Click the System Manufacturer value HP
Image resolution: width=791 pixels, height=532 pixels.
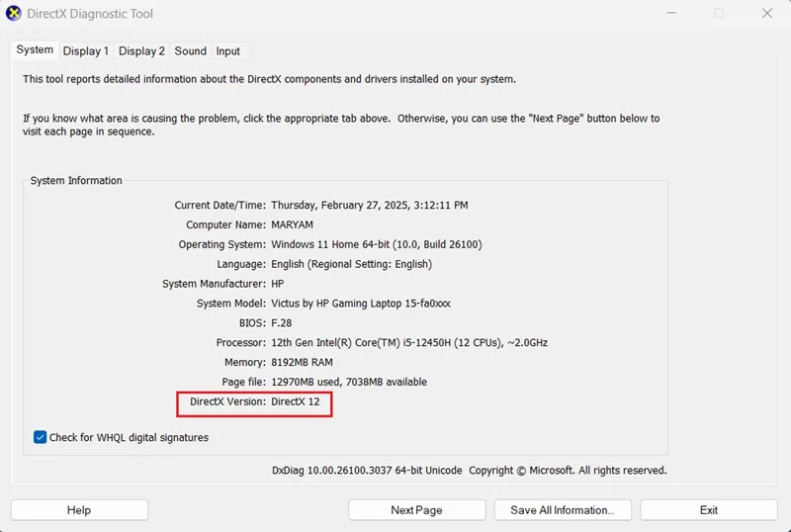click(x=278, y=284)
